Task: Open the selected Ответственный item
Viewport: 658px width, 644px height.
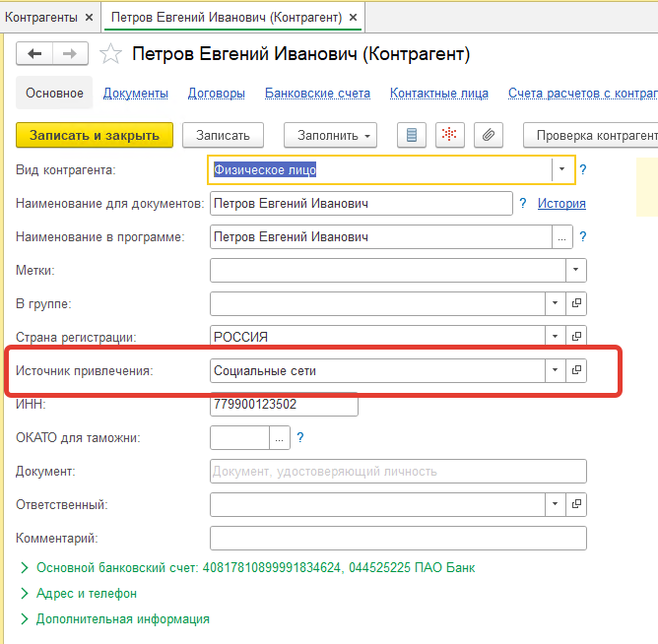Action: point(576,504)
